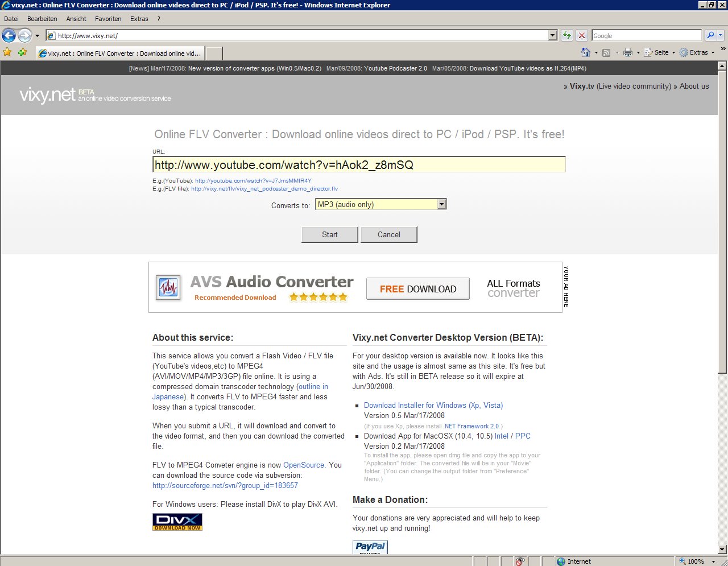This screenshot has height=566, width=728.
Task: Click the RSS feeds icon
Action: [606, 52]
